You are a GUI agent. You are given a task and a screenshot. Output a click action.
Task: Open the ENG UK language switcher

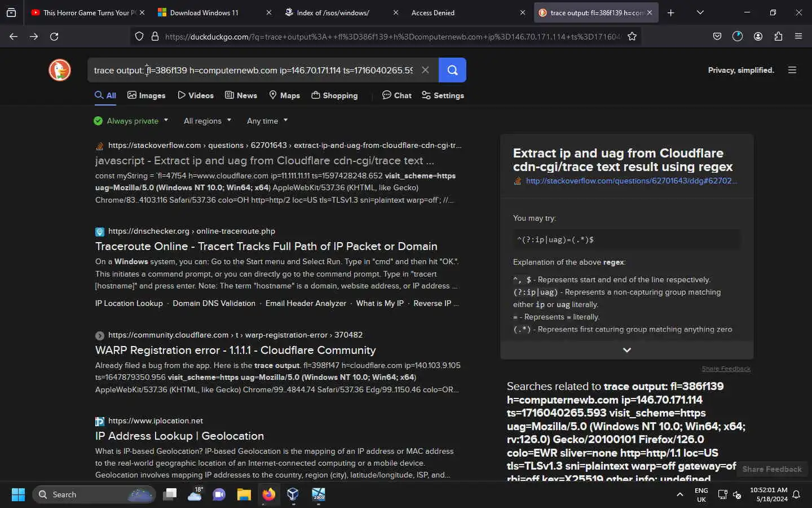tap(701, 494)
